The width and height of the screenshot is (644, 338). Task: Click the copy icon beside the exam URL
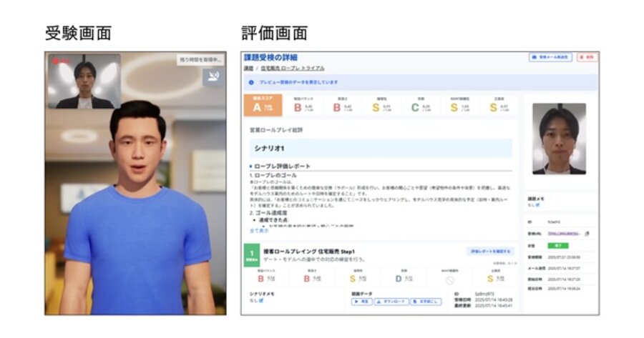(x=587, y=234)
